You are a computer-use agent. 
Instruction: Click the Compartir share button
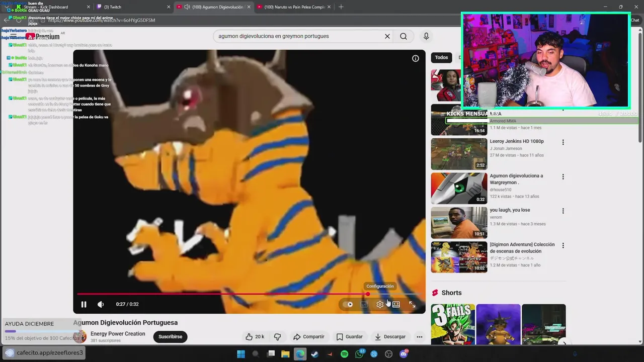point(309,337)
